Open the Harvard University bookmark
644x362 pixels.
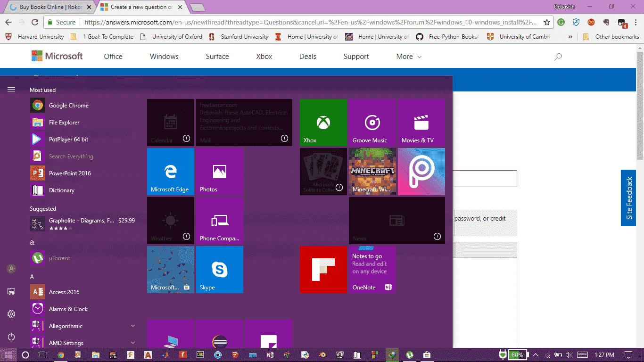click(35, 37)
